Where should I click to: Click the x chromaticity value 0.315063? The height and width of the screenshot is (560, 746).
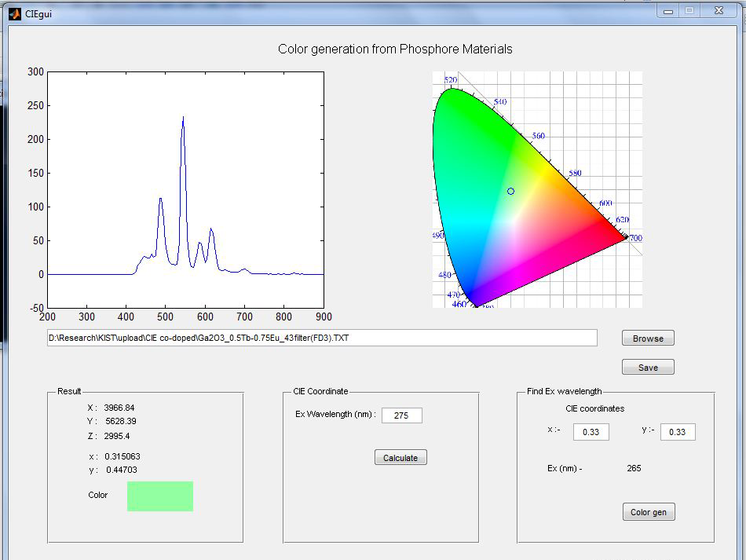[123, 456]
